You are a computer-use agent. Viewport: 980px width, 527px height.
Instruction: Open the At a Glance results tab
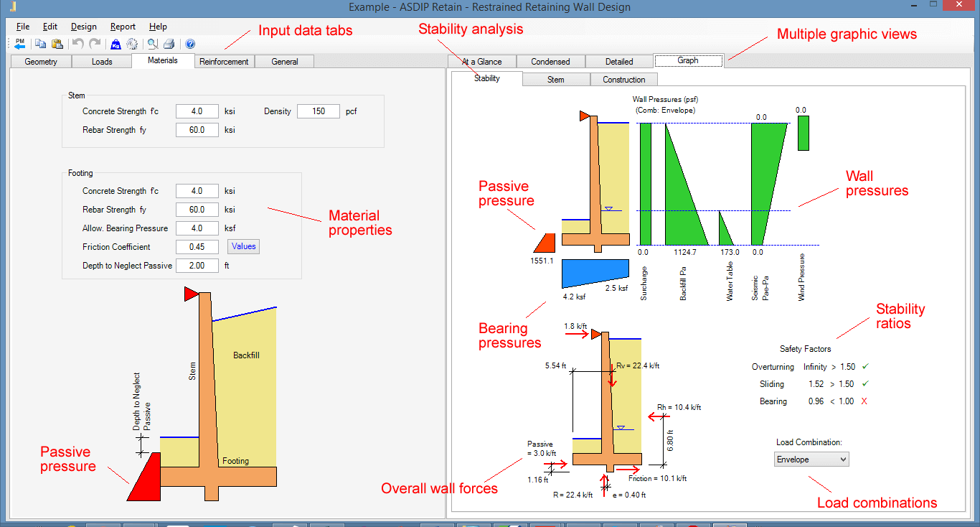pyautogui.click(x=481, y=62)
